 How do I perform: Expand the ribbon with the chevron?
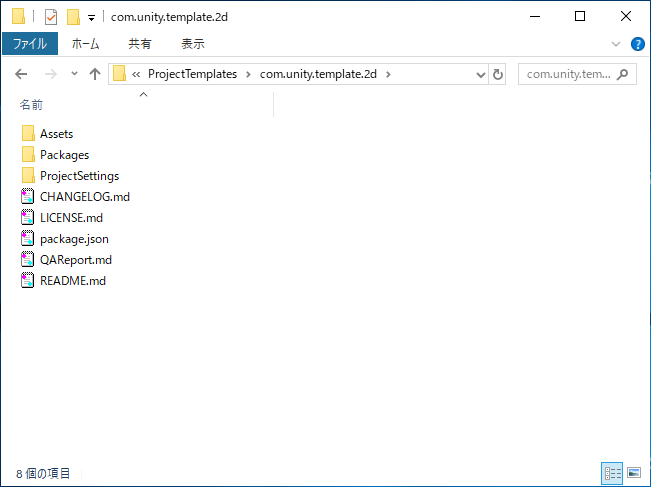pyautogui.click(x=616, y=44)
